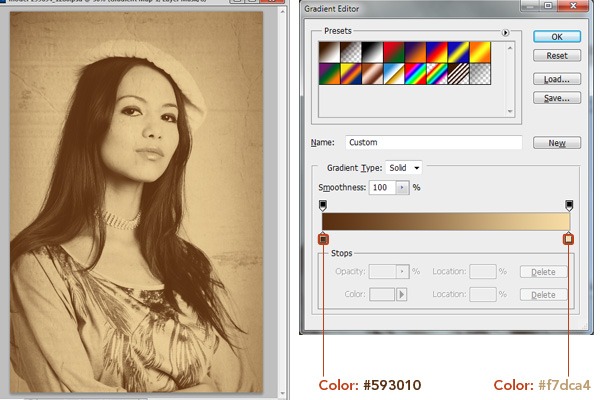Image resolution: width=600 pixels, height=400 pixels.
Task: Select the Foreground to Transparent gradient preset
Action: coord(351,52)
